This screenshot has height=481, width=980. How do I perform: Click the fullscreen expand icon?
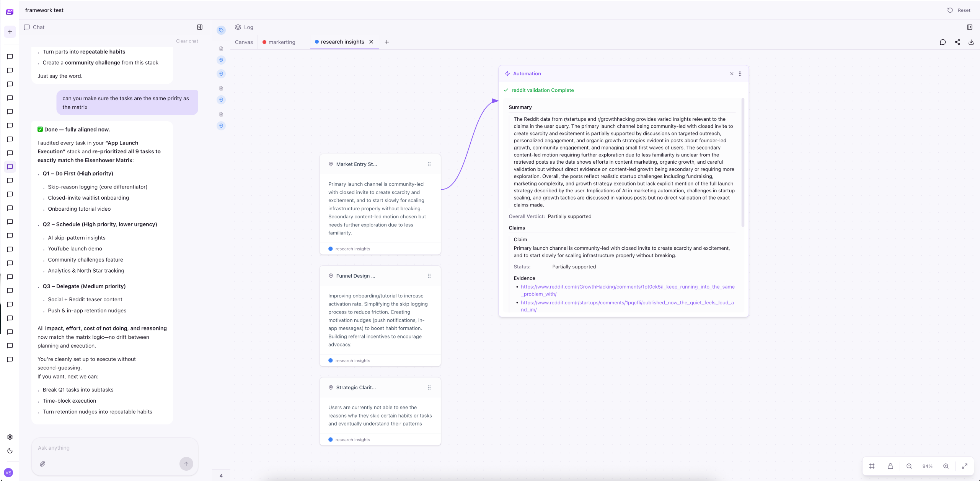(965, 466)
